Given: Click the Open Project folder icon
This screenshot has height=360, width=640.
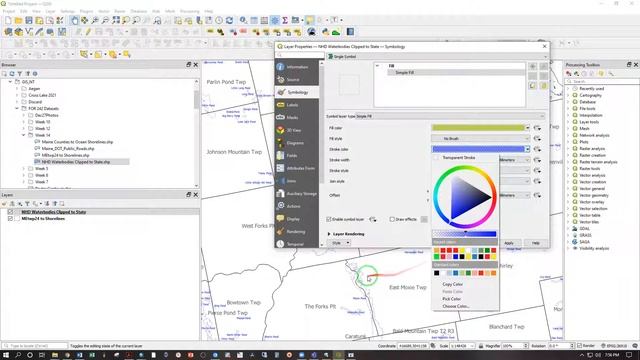Looking at the screenshot, I should click(18, 20).
